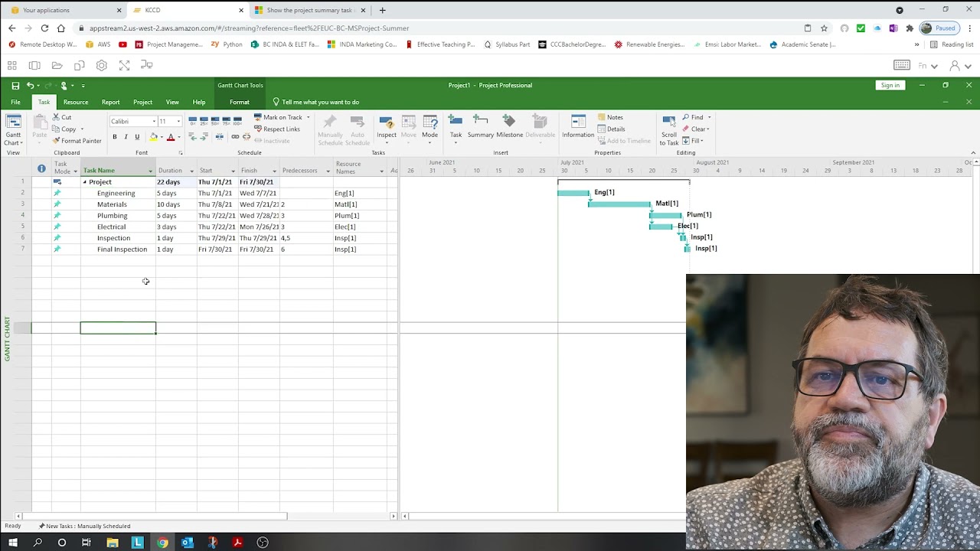Viewport: 980px width, 551px height.
Task: Click the Sign in button
Action: [x=890, y=85]
